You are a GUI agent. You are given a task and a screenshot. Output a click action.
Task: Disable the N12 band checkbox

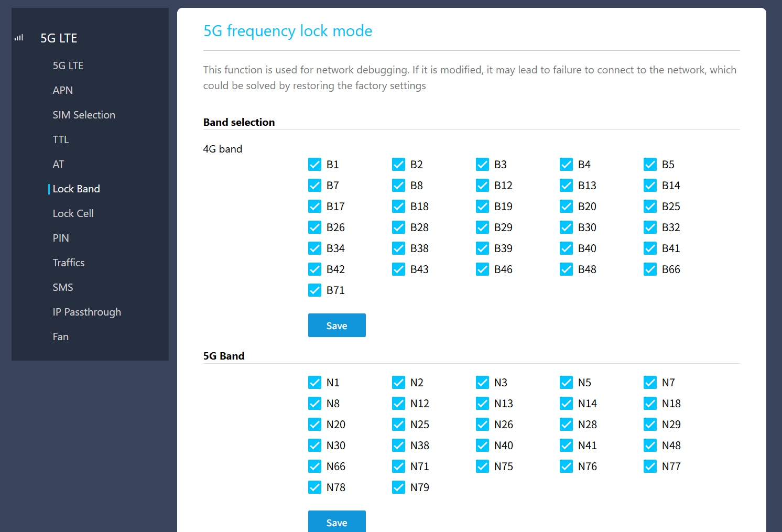point(398,404)
